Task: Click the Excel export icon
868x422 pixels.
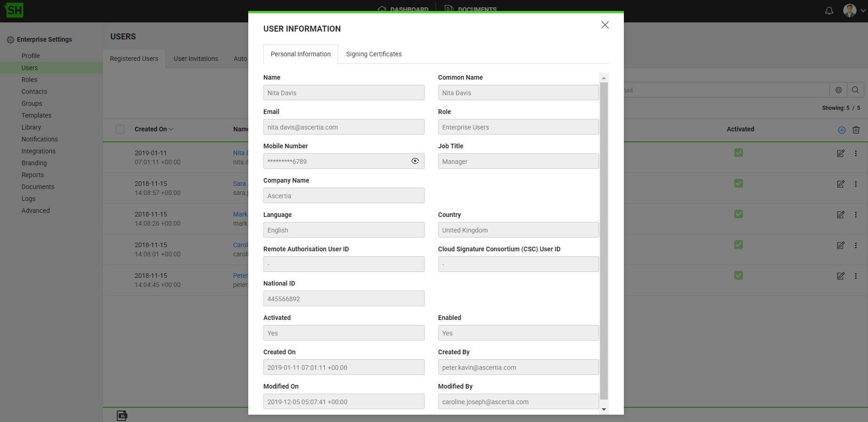Action: click(122, 416)
